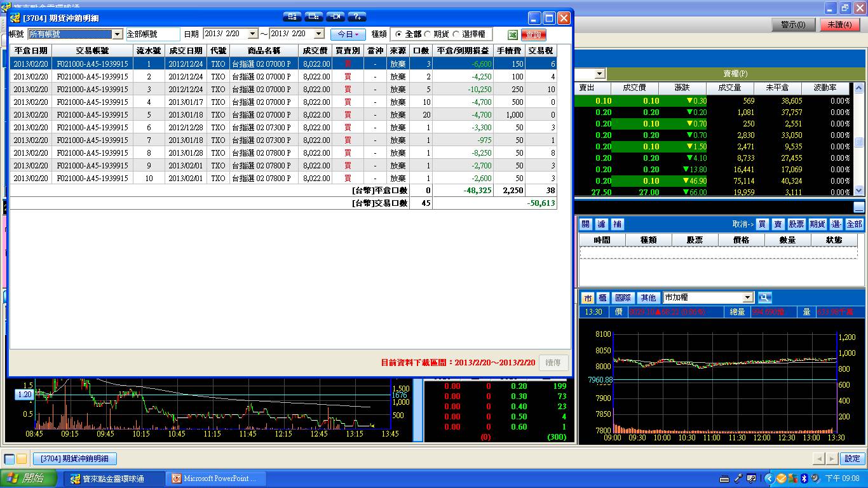Click the quote table scrollbar down arrow

point(859,190)
